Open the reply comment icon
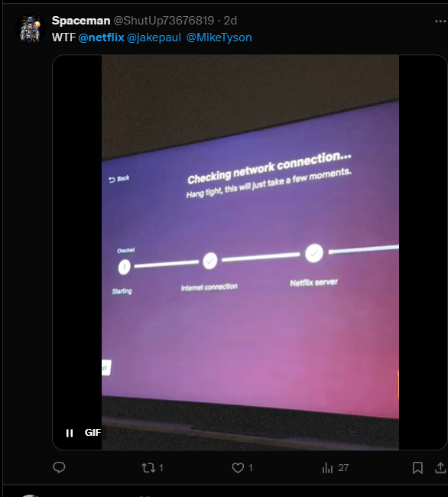This screenshot has width=448, height=497. [59, 467]
